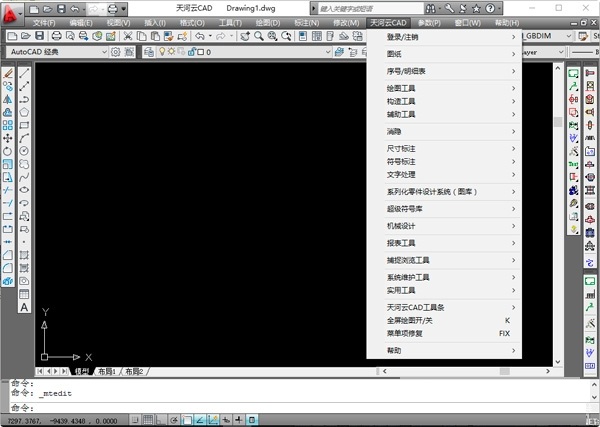Click the help question mark icon
The height and width of the screenshot is (427, 600).
[490, 8]
